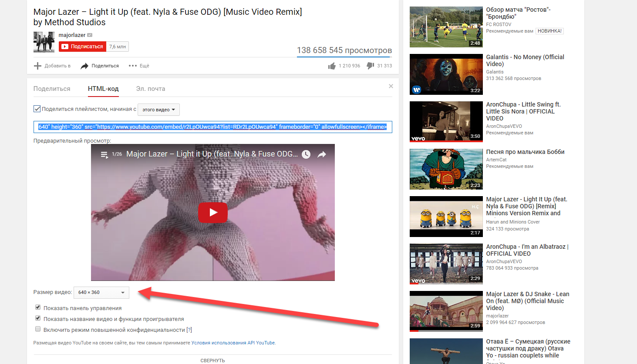Toggle Показать название видео checkbox
637x364 pixels.
coord(38,318)
